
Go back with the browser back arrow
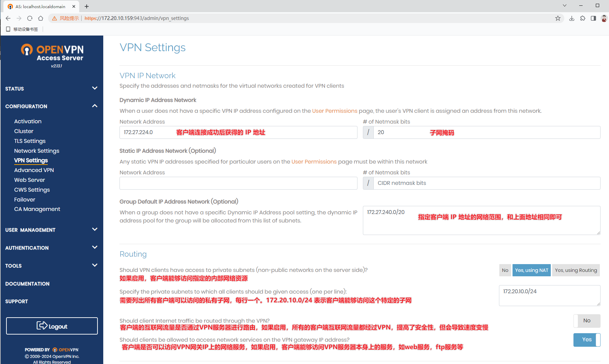[x=8, y=18]
